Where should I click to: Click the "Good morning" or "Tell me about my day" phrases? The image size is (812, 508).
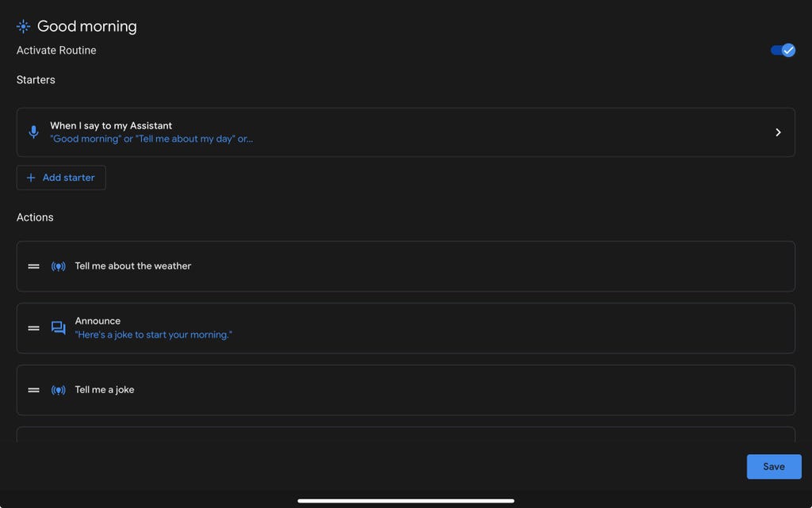click(x=151, y=139)
